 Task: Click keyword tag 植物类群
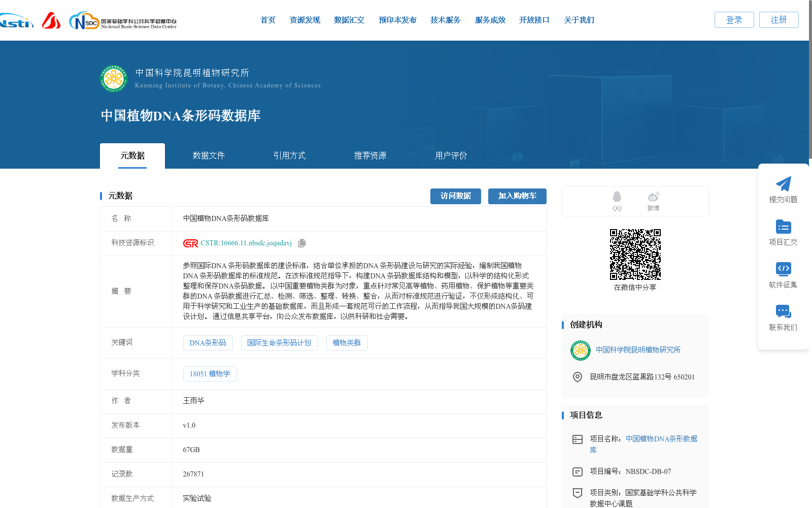pos(347,343)
